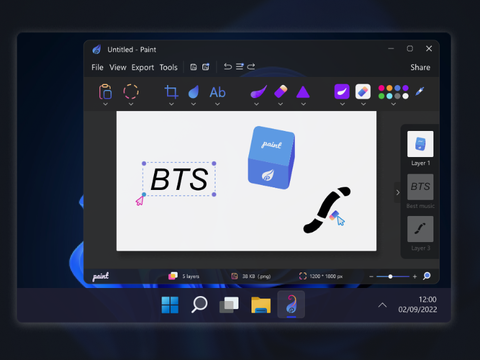Click the file size icon in status bar

pyautogui.click(x=235, y=276)
